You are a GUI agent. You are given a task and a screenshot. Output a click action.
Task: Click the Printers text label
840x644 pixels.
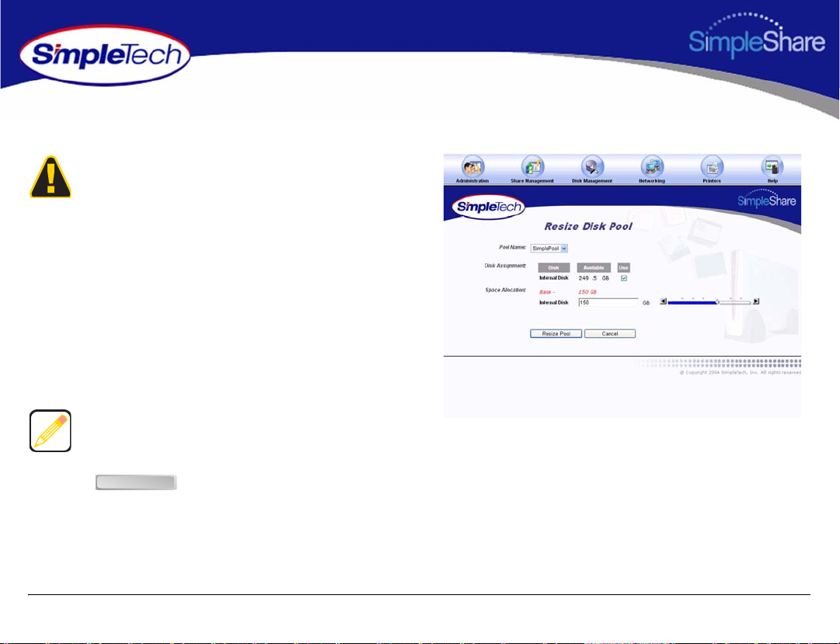click(712, 181)
